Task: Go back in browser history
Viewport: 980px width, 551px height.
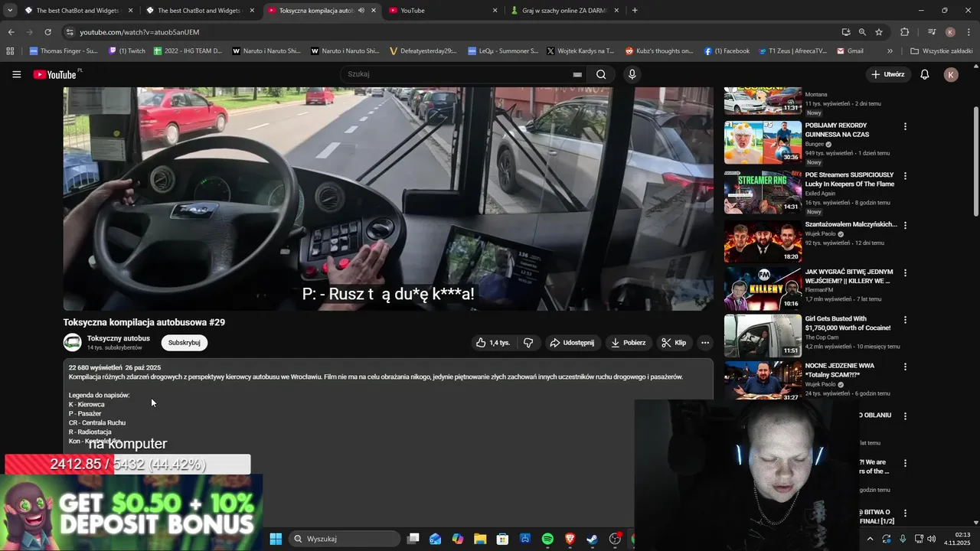Action: click(x=11, y=32)
